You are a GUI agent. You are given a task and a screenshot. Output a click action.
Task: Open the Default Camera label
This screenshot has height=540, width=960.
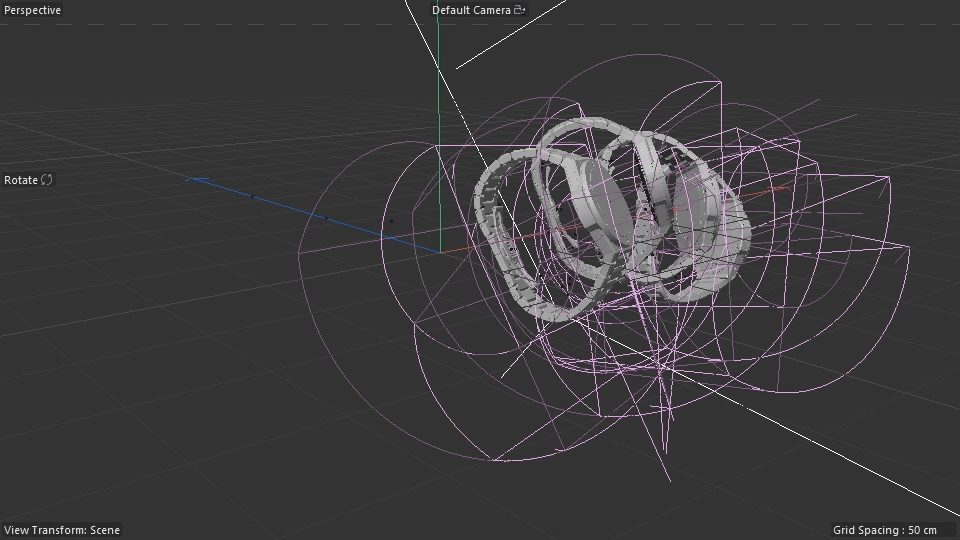pyautogui.click(x=471, y=10)
